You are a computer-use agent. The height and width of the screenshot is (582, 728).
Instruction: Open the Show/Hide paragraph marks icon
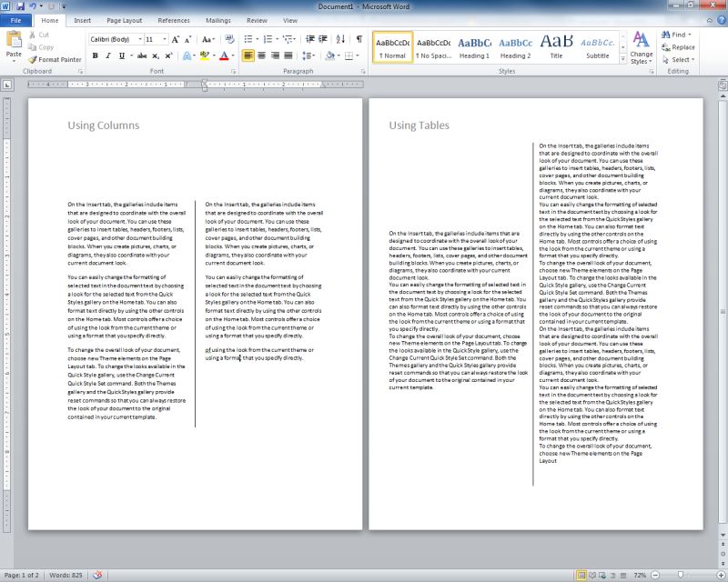coord(358,39)
